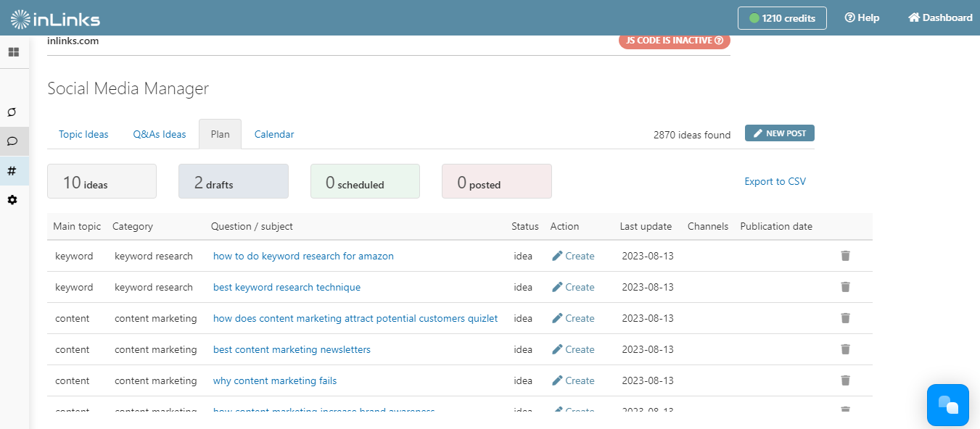
Task: Filter by the 0 posted card
Action: coord(497,181)
